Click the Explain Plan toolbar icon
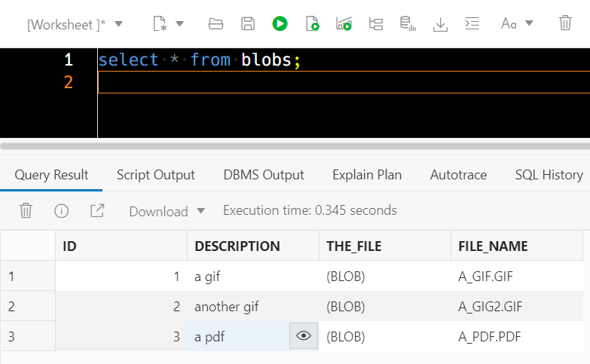This screenshot has height=364, width=590. [375, 23]
